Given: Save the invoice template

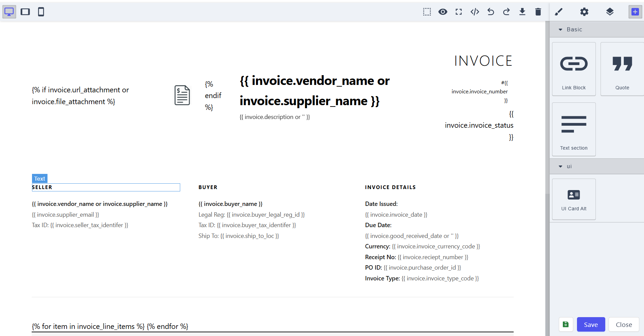Looking at the screenshot, I should [590, 324].
